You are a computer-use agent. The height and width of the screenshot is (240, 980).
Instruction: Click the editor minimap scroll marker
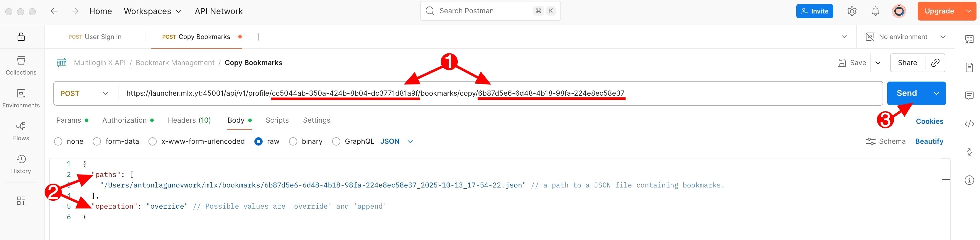click(946, 179)
